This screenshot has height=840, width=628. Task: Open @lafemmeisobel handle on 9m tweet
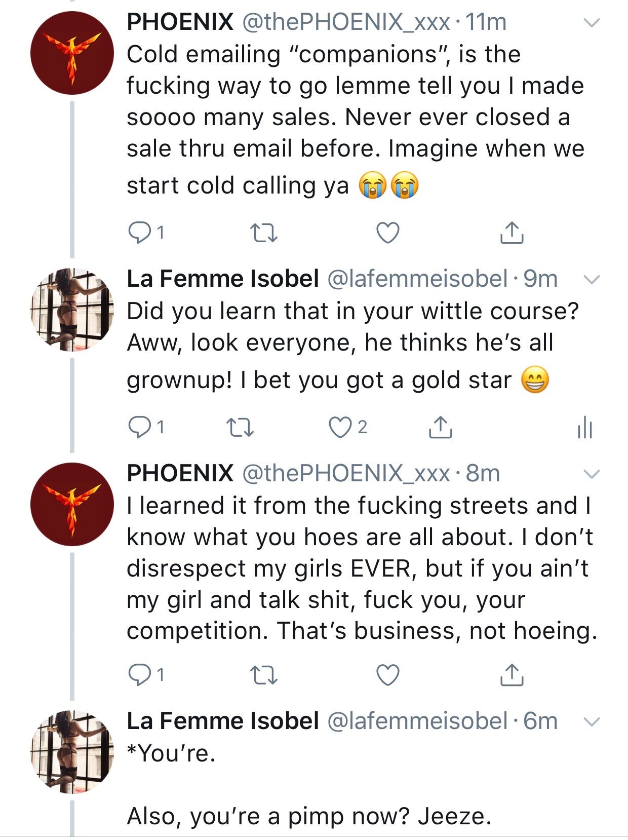coord(418,279)
